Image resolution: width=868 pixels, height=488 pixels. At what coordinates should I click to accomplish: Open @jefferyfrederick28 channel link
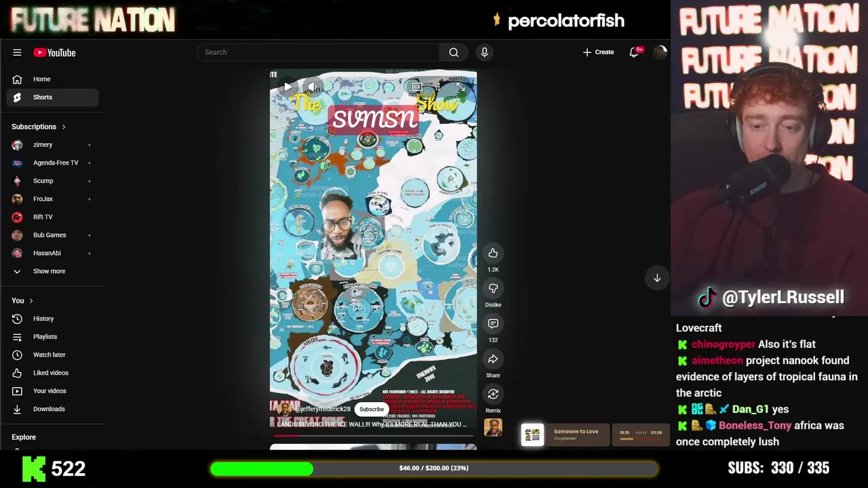(323, 409)
